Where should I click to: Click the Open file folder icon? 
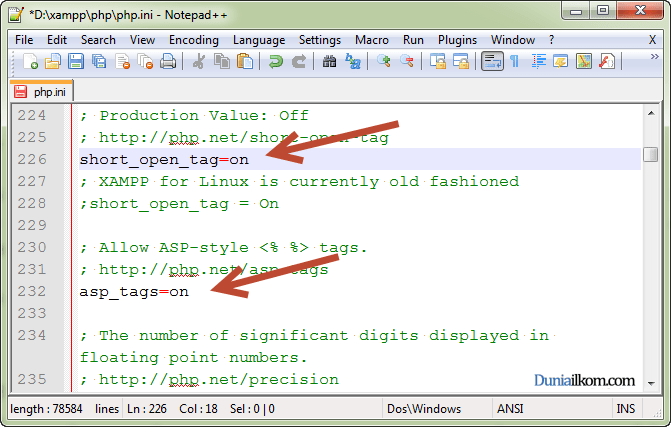pyautogui.click(x=54, y=62)
